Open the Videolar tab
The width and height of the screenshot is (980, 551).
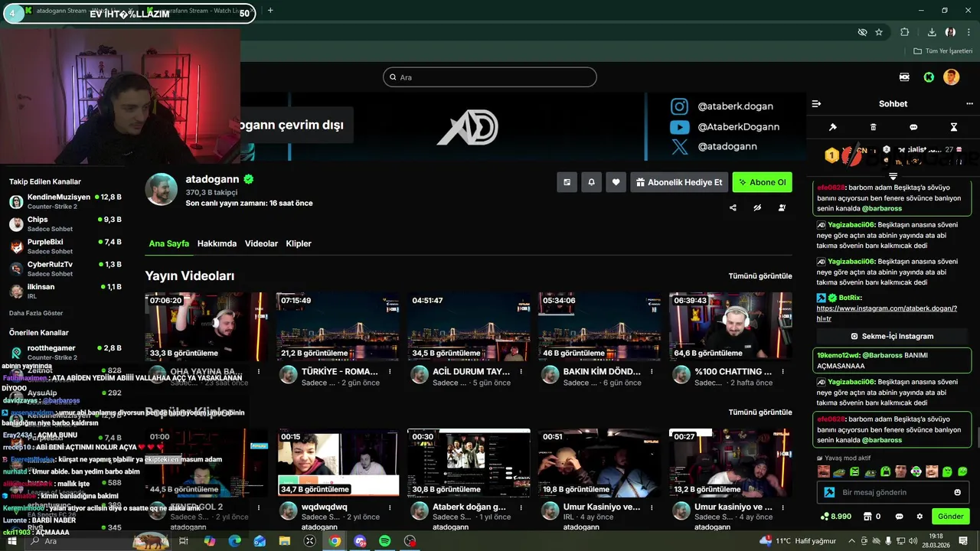coord(261,243)
